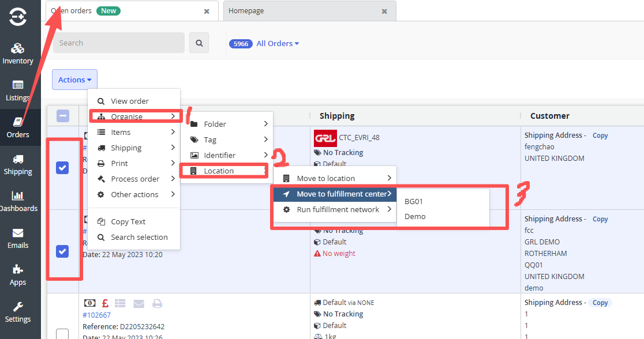Expand the All Orders filter dropdown
This screenshot has height=339, width=644.
coord(278,43)
